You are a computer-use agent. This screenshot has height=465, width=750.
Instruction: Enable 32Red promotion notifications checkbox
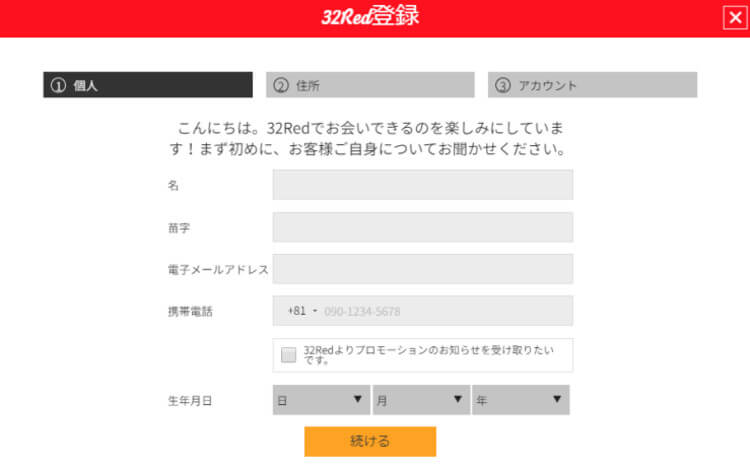tap(288, 354)
